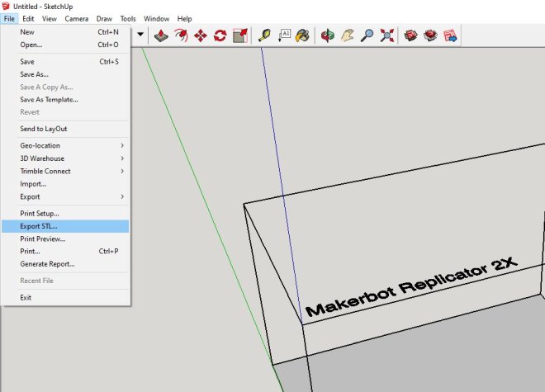Open the View menu
The width and height of the screenshot is (545, 392).
coord(50,19)
